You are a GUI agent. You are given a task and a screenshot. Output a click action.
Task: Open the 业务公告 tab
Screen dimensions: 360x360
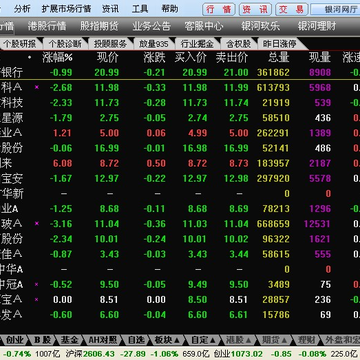point(152,26)
